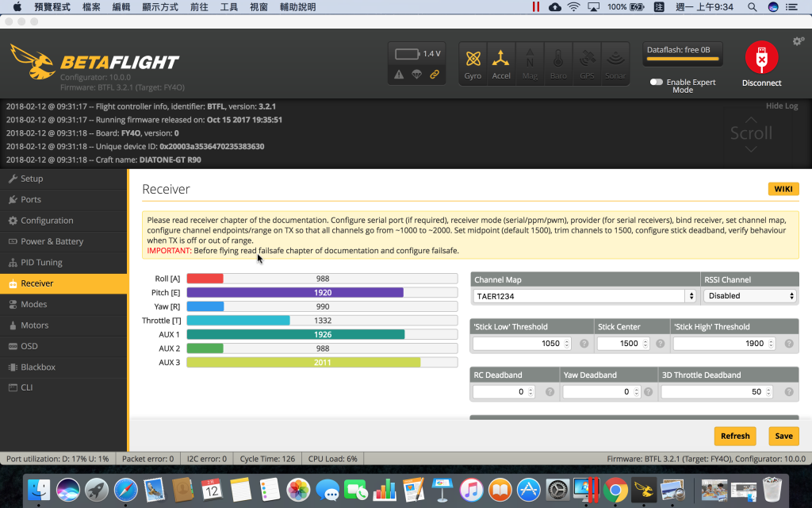812x508 pixels.
Task: Click the Refresh button
Action: point(734,436)
